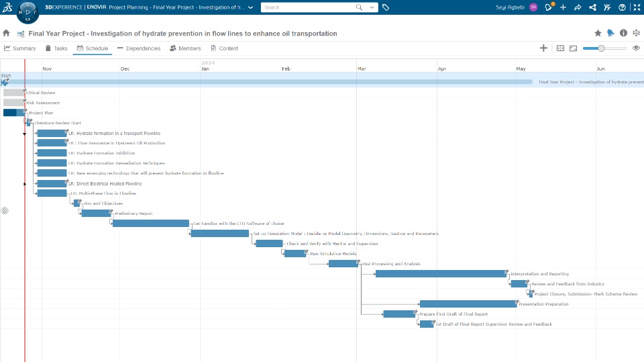Open the search options dropdown arrow

click(372, 7)
